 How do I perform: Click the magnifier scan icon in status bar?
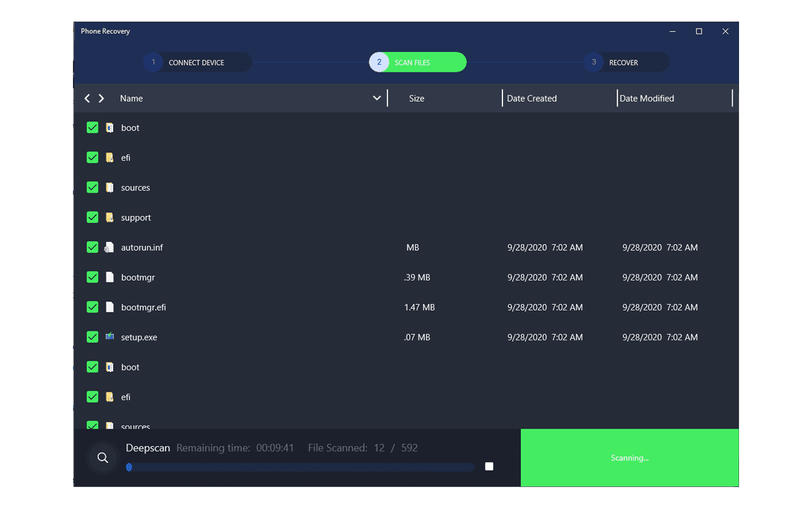click(102, 457)
